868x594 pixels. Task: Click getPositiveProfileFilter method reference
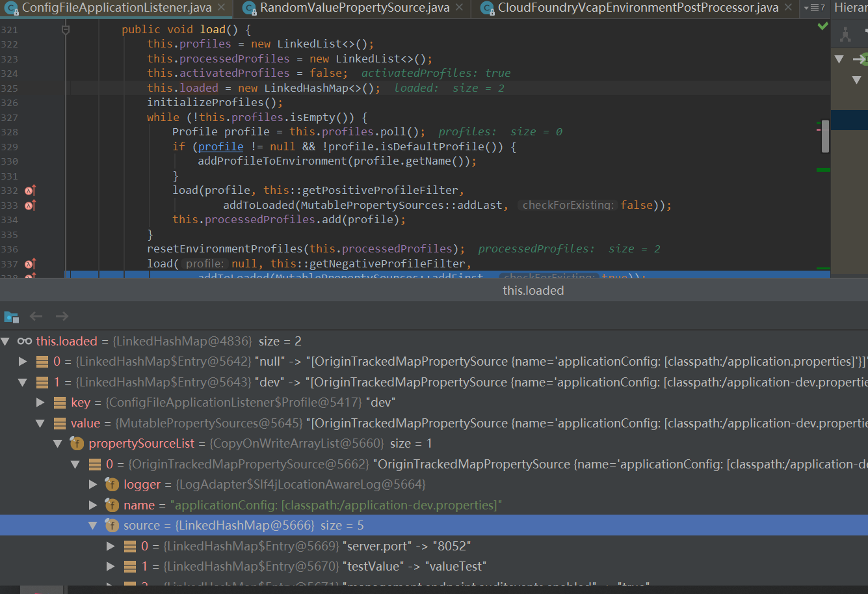[377, 190]
